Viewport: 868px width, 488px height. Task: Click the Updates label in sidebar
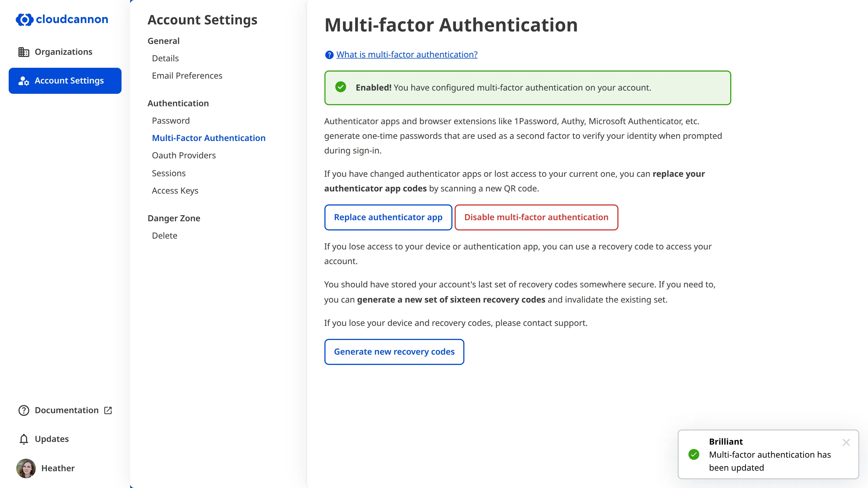click(x=52, y=439)
